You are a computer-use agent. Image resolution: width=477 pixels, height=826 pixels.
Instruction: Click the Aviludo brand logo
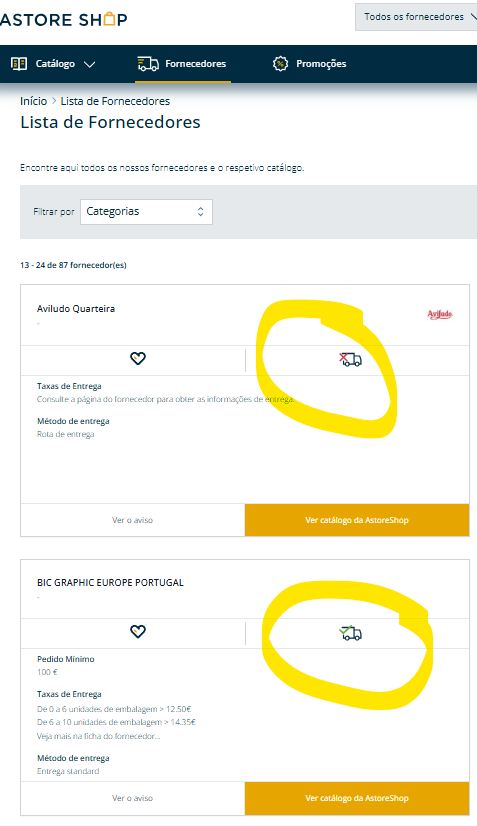440,314
